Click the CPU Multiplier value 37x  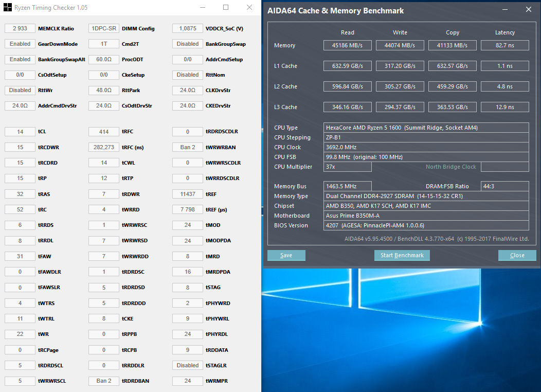348,167
